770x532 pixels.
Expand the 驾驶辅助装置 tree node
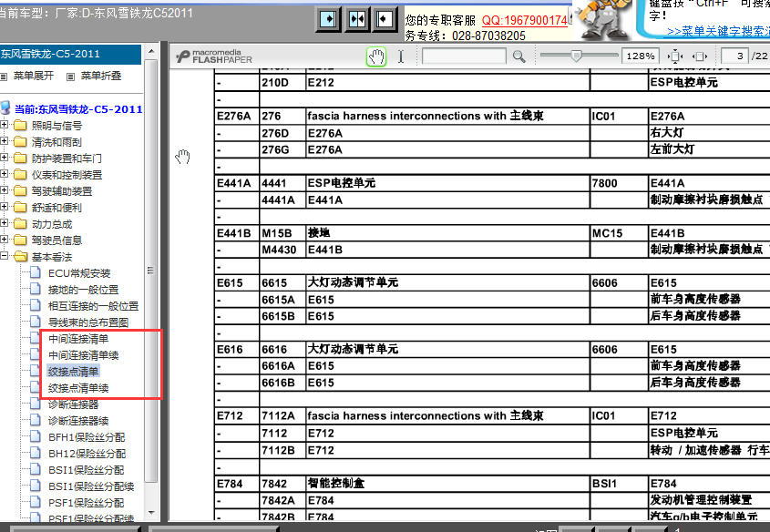pyautogui.click(x=4, y=190)
